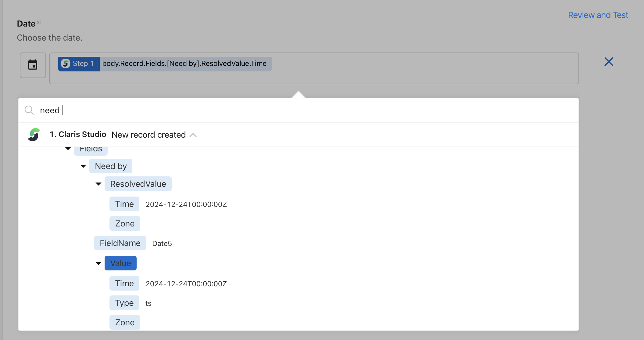The width and height of the screenshot is (644, 340).
Task: Select the Zone token under ResolvedValue
Action: (124, 223)
